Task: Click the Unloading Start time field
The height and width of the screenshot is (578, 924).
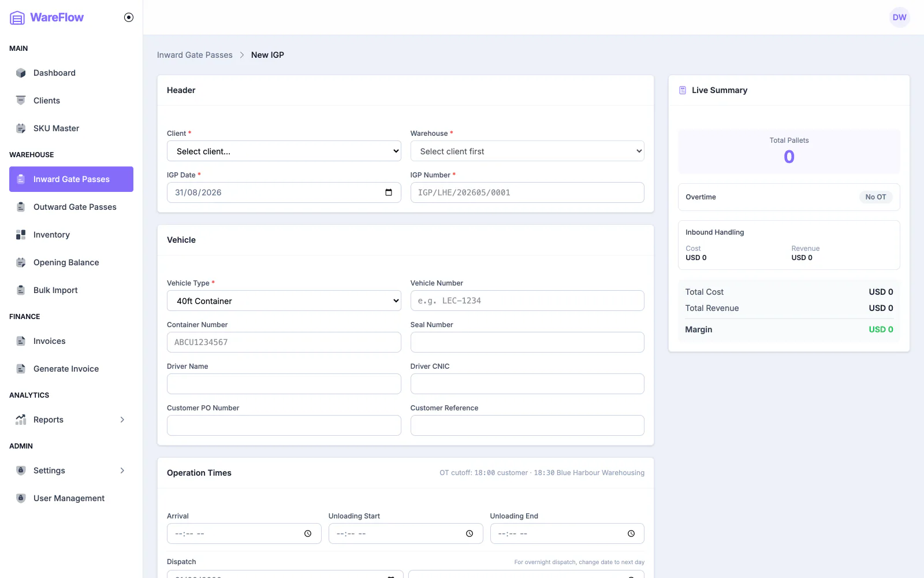Action: (405, 533)
